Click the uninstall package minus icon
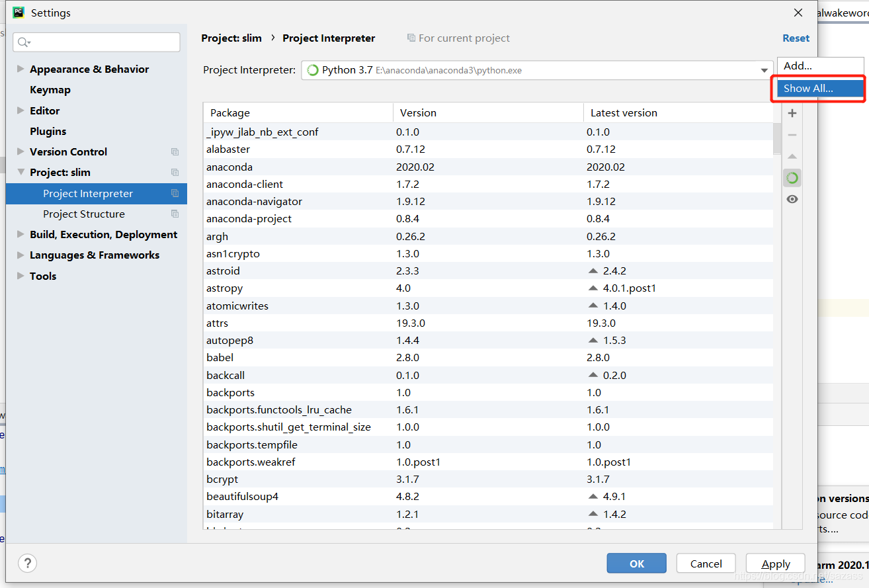869x588 pixels. [792, 135]
